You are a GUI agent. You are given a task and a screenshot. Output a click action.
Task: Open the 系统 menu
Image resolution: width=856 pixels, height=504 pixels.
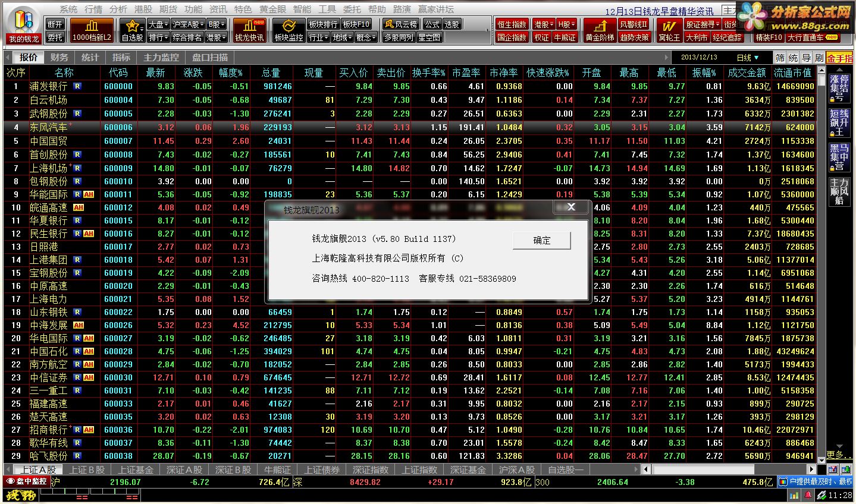(68, 10)
